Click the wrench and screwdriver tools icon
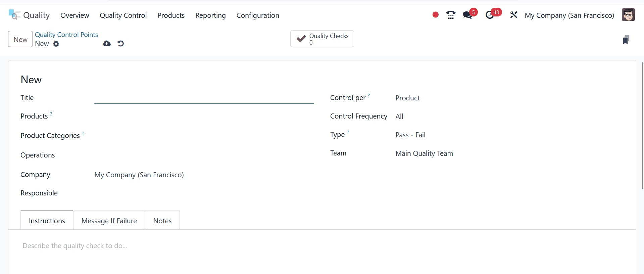The image size is (644, 274). tap(513, 15)
